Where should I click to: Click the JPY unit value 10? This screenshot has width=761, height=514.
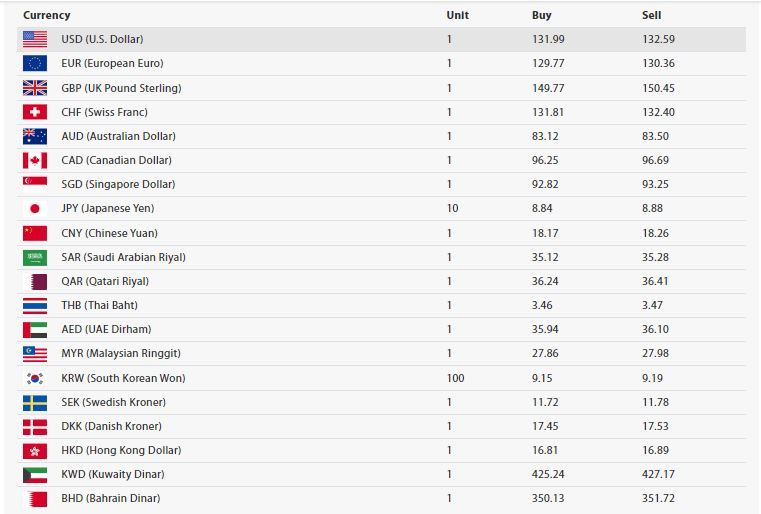pos(452,208)
